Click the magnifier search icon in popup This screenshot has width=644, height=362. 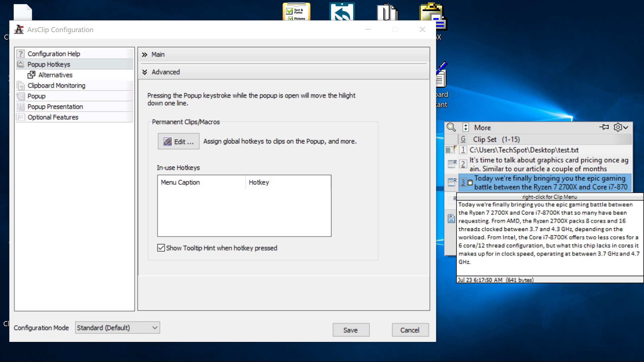451,127
